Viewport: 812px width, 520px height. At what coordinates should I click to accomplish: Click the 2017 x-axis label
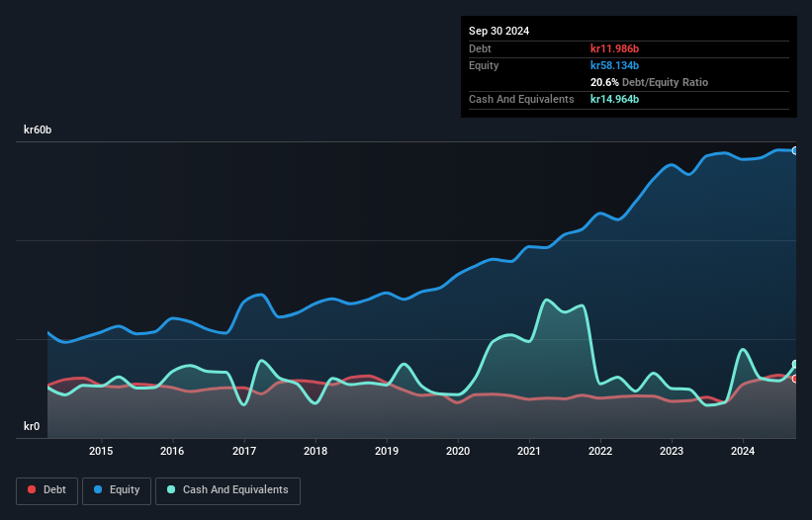244,451
